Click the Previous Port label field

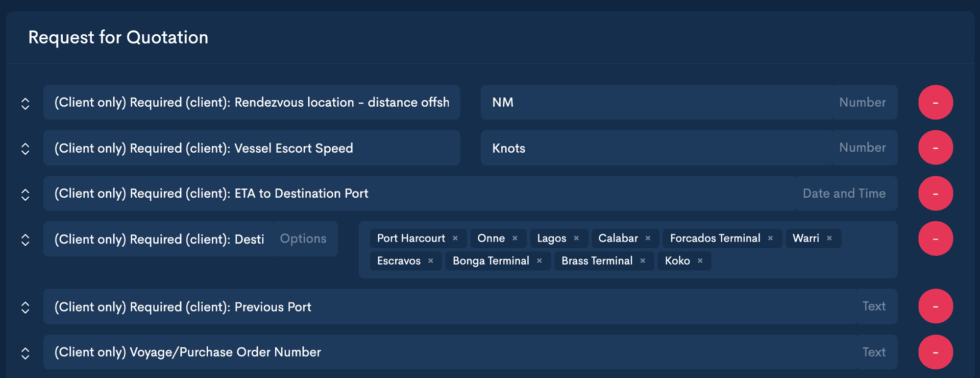tap(449, 307)
